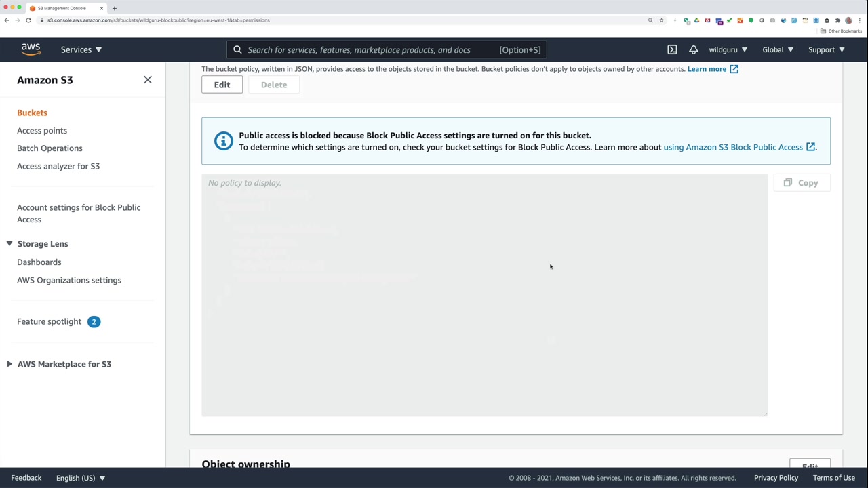Image resolution: width=868 pixels, height=488 pixels.
Task: Open the Services dropdown menu
Action: (x=81, y=49)
